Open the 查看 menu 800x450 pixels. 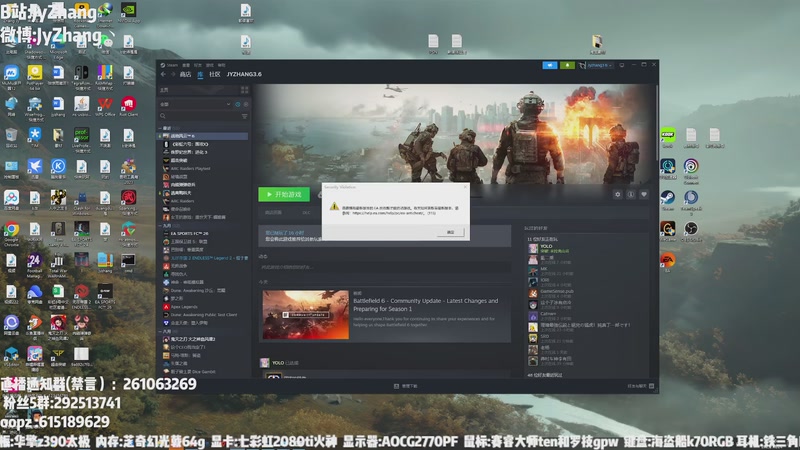[x=186, y=65]
